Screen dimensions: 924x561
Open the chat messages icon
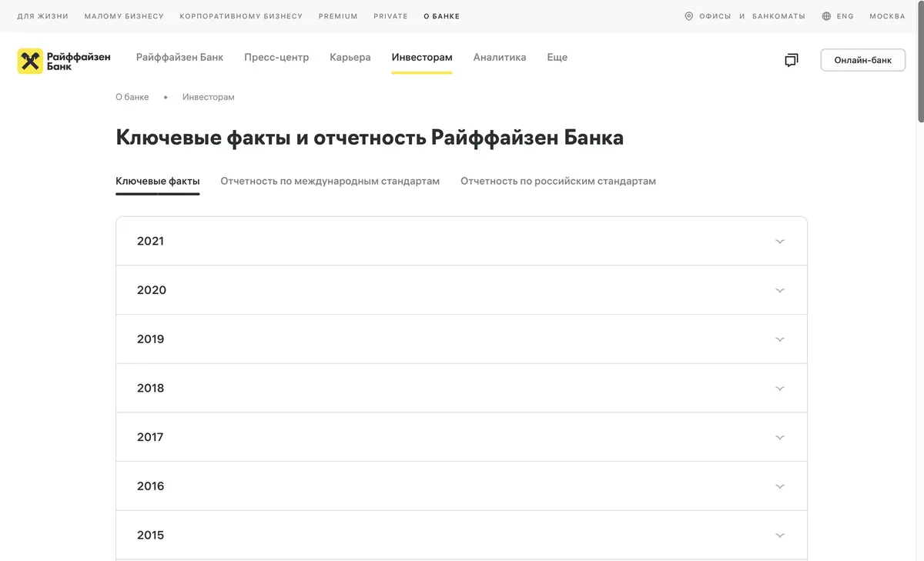point(791,60)
